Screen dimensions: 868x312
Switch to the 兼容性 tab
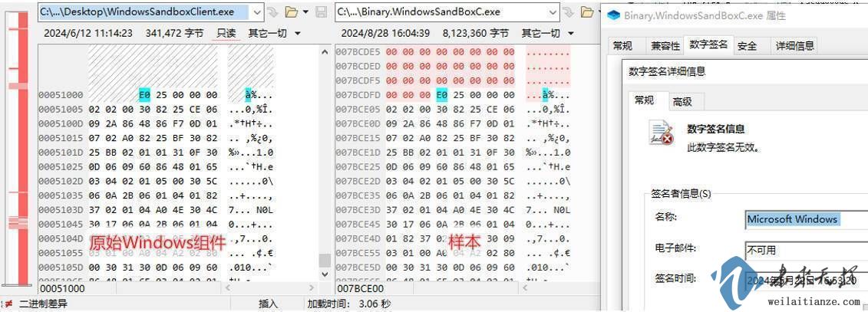click(665, 46)
